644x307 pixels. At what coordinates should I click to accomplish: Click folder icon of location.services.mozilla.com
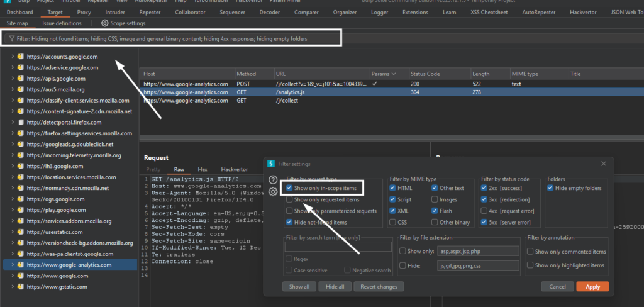[x=20, y=177]
